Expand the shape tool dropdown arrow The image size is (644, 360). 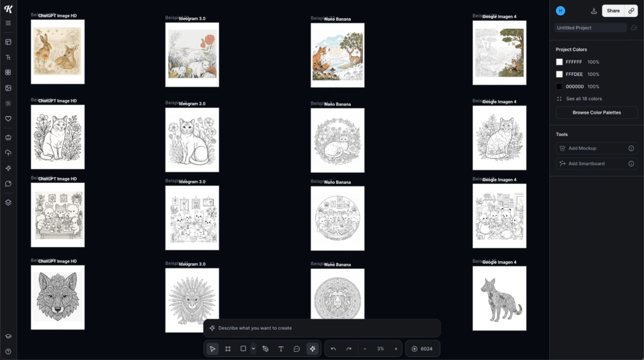click(x=253, y=349)
